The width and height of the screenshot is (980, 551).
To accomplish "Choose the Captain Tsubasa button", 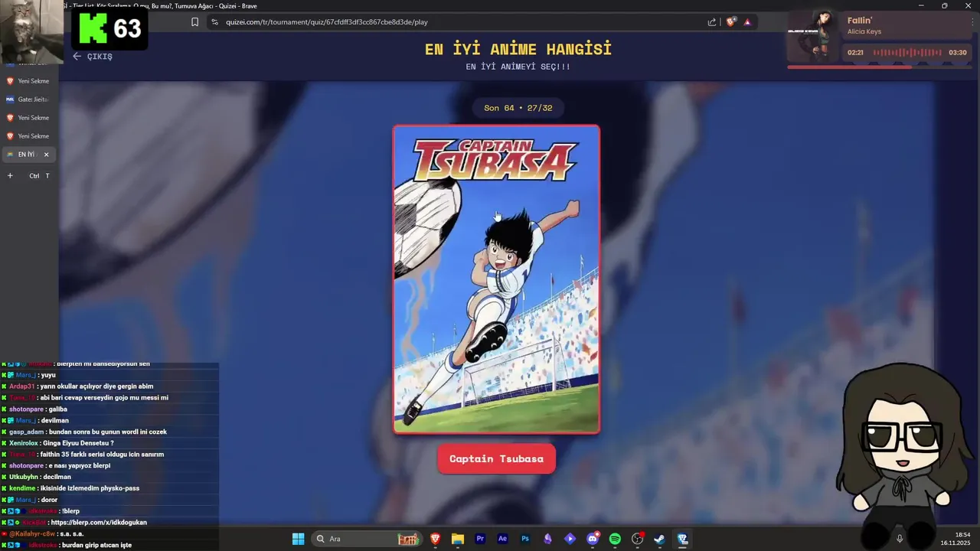I will pos(496,459).
